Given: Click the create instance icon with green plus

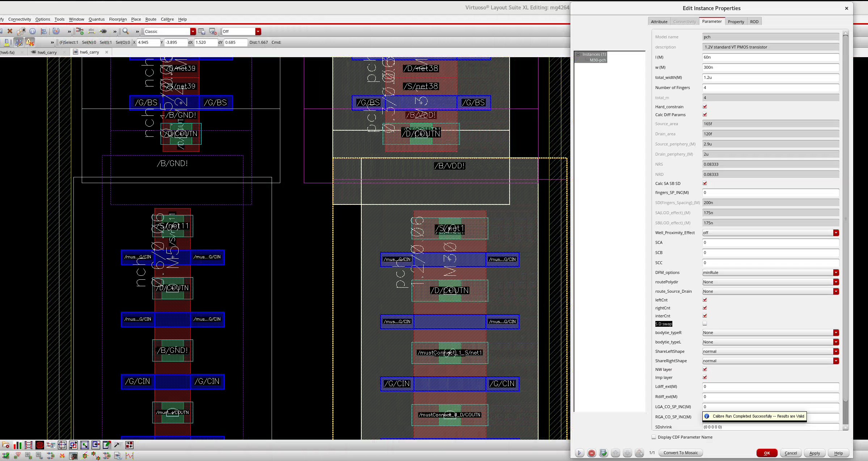Looking at the screenshot, I should coord(80,31).
